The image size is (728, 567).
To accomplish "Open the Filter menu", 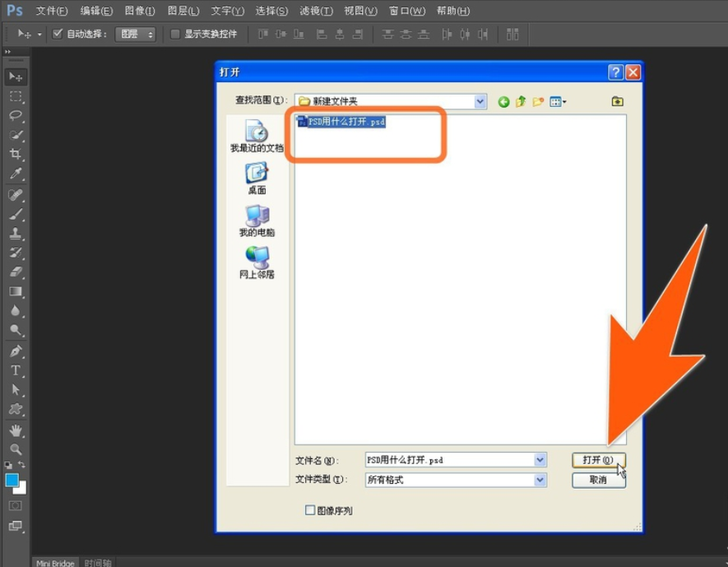I will coord(316,11).
